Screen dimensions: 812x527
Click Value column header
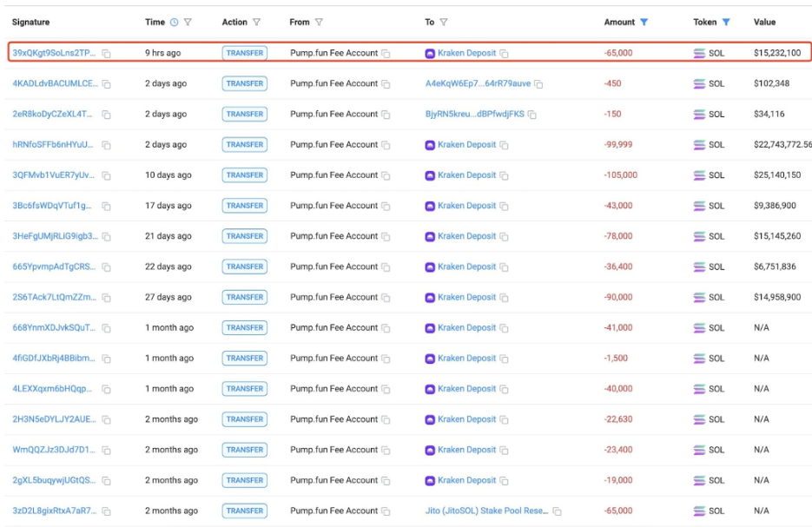(764, 23)
